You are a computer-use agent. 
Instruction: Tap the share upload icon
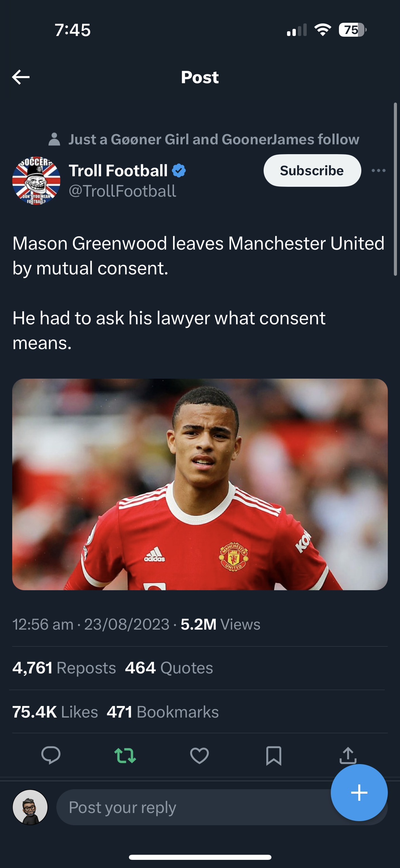[x=348, y=755]
